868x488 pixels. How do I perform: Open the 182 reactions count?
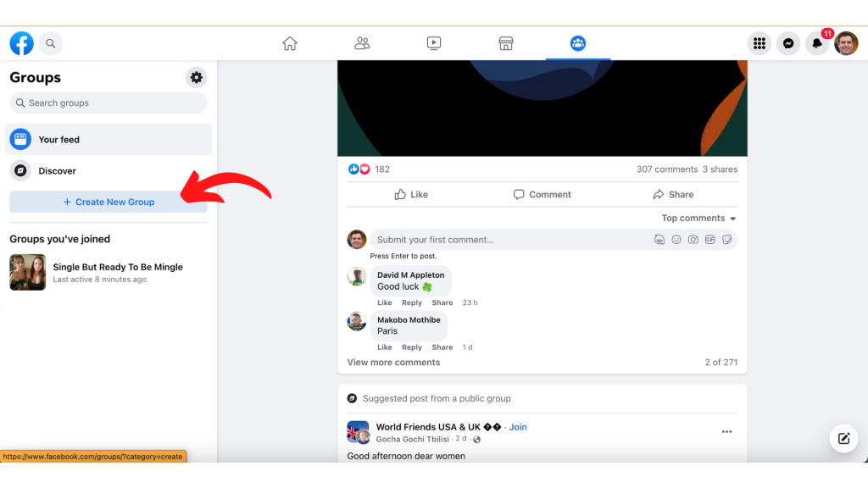(382, 169)
